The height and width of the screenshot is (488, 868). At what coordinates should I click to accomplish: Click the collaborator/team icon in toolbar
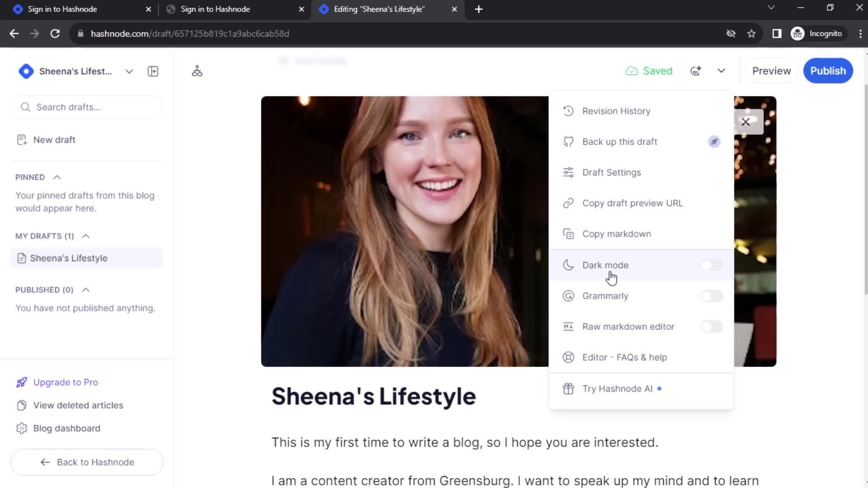(x=198, y=71)
